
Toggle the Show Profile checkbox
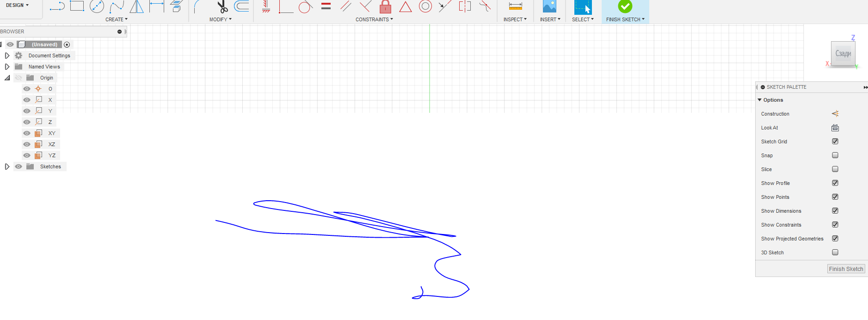tap(835, 183)
